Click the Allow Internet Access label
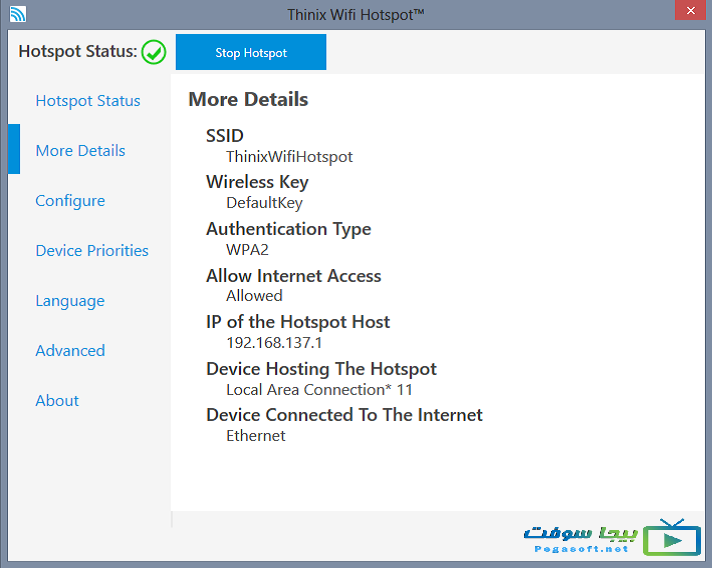This screenshot has height=568, width=712. (294, 276)
